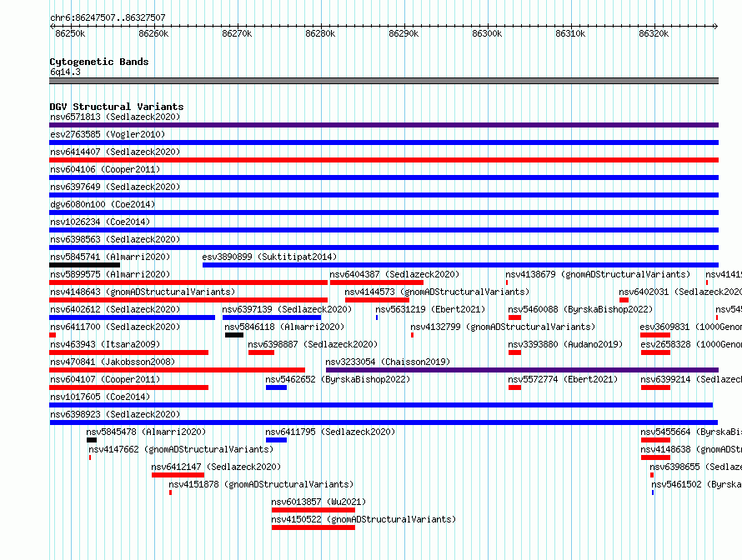Click nsv5899575 (Almarri2020) label
The width and height of the screenshot is (742, 560).
pos(110,274)
